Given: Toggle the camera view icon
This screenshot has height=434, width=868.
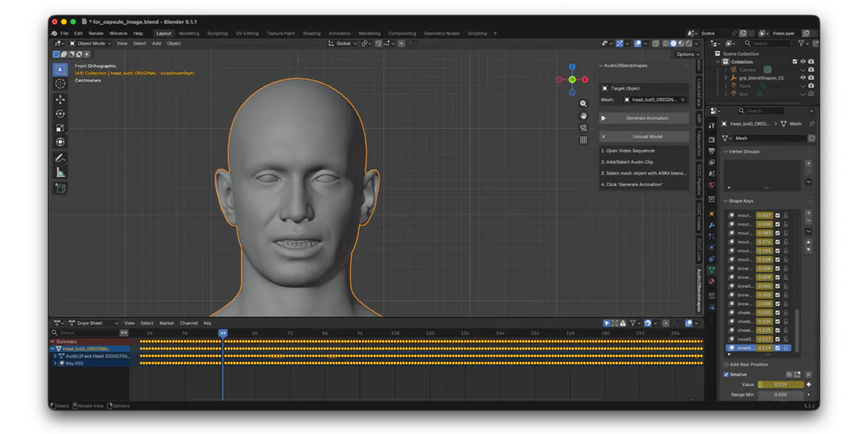Looking at the screenshot, I should coord(583,128).
